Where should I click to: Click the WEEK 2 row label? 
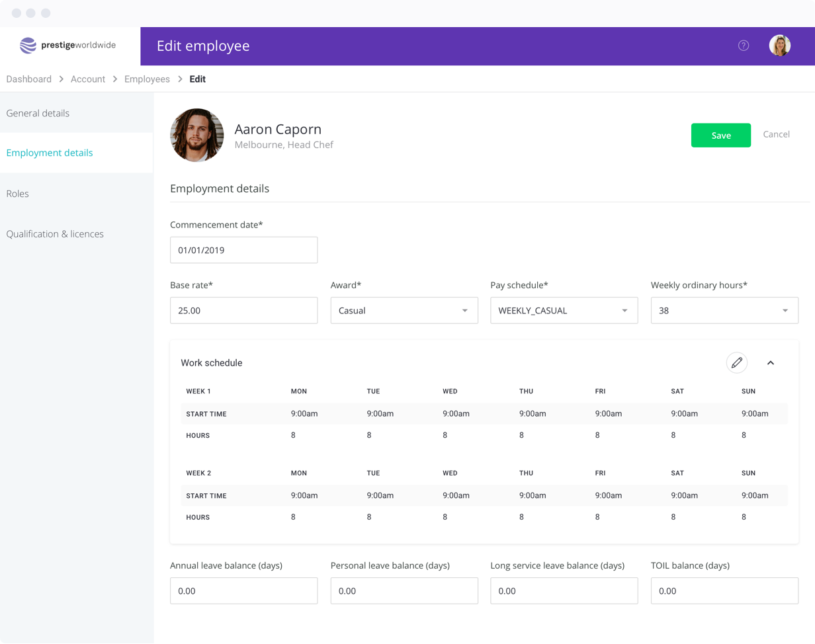pos(198,473)
